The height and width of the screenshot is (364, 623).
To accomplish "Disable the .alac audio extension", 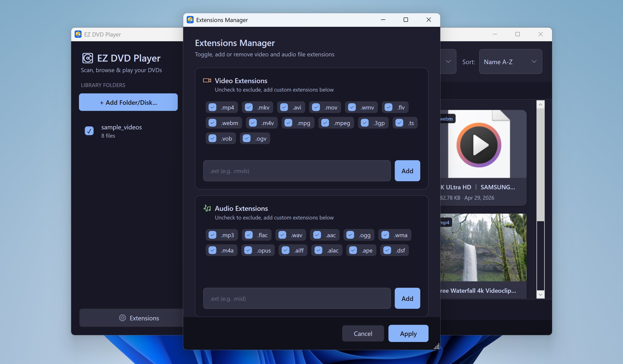I will 318,250.
